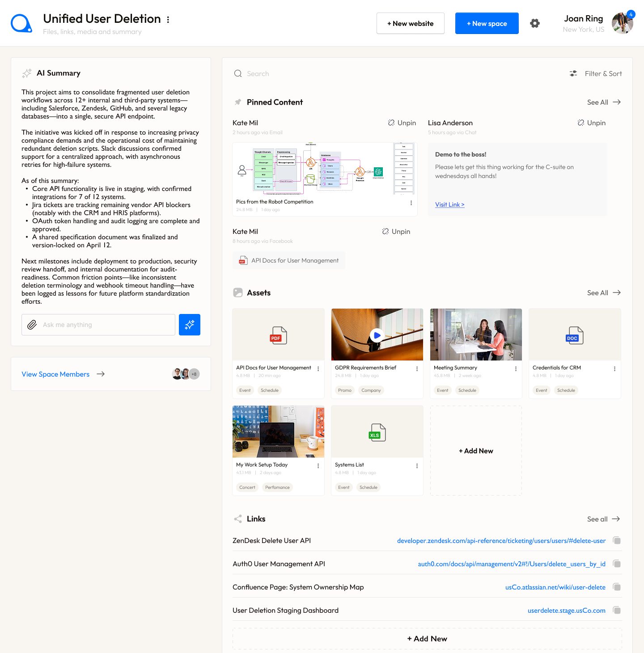Select the Schedule tag on Credentials for CRM

(x=566, y=390)
